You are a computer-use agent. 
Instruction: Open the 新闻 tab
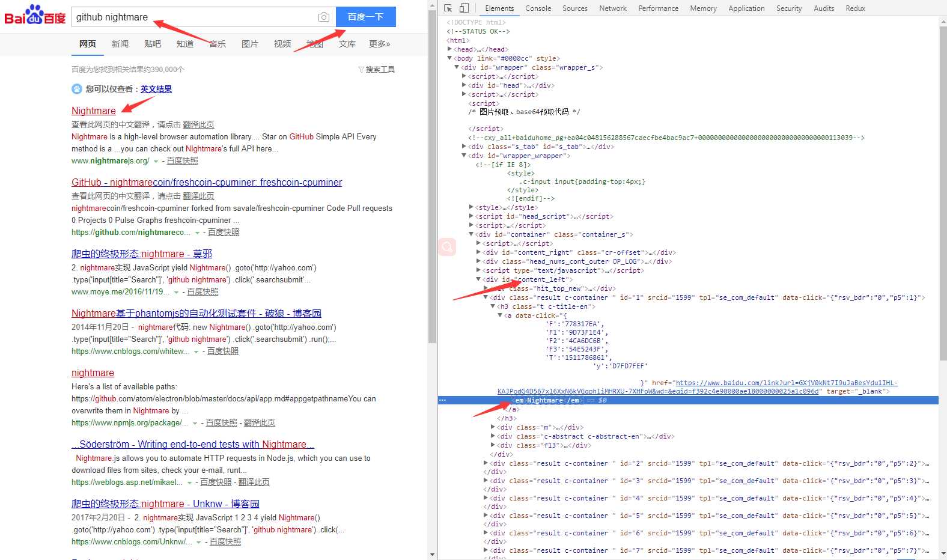120,44
